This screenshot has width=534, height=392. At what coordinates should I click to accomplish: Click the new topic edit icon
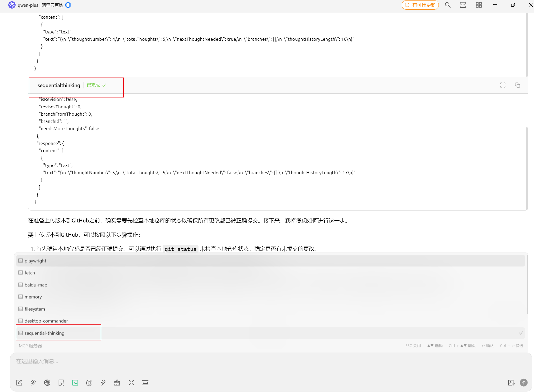click(19, 383)
